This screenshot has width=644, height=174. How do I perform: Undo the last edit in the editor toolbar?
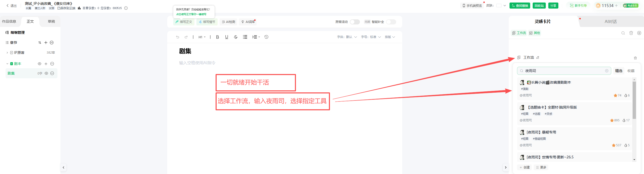point(178,37)
